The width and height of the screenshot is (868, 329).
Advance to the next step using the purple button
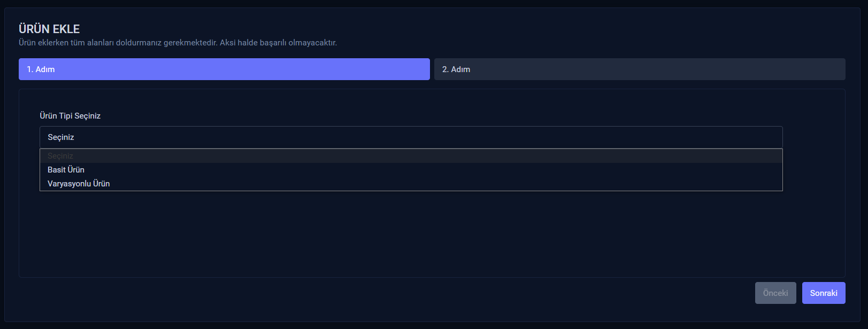point(823,293)
